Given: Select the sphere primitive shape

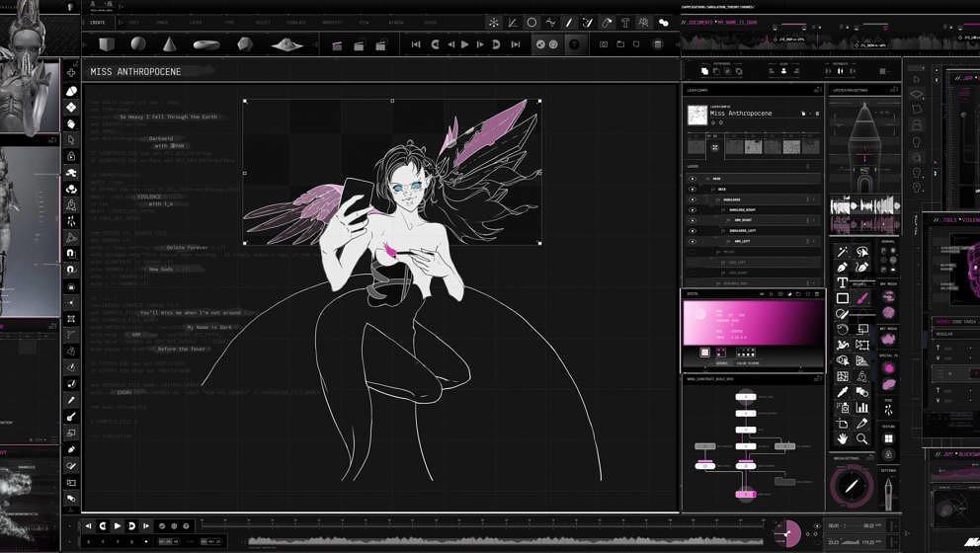Looking at the screenshot, I should point(138,44).
